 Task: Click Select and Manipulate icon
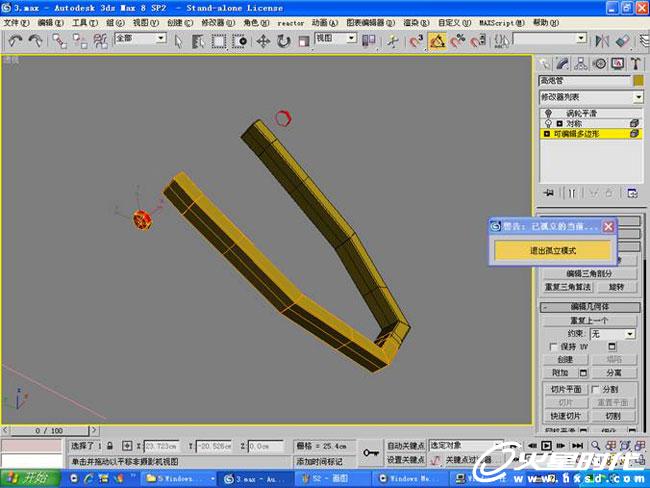click(x=392, y=41)
